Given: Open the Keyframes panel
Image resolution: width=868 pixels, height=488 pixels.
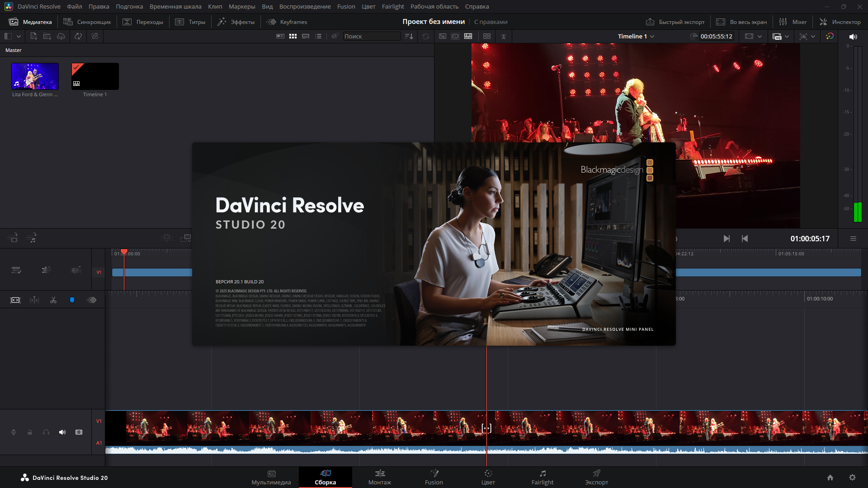Looking at the screenshot, I should pos(287,22).
